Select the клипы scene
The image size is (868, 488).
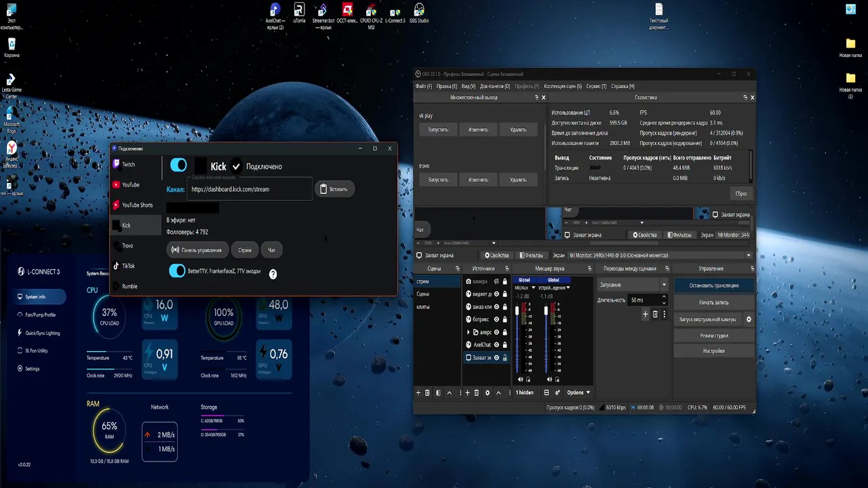[x=437, y=307]
